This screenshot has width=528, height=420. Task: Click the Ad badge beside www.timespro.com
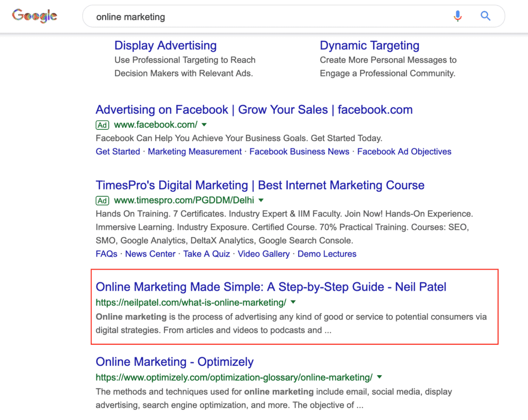pyautogui.click(x=103, y=200)
